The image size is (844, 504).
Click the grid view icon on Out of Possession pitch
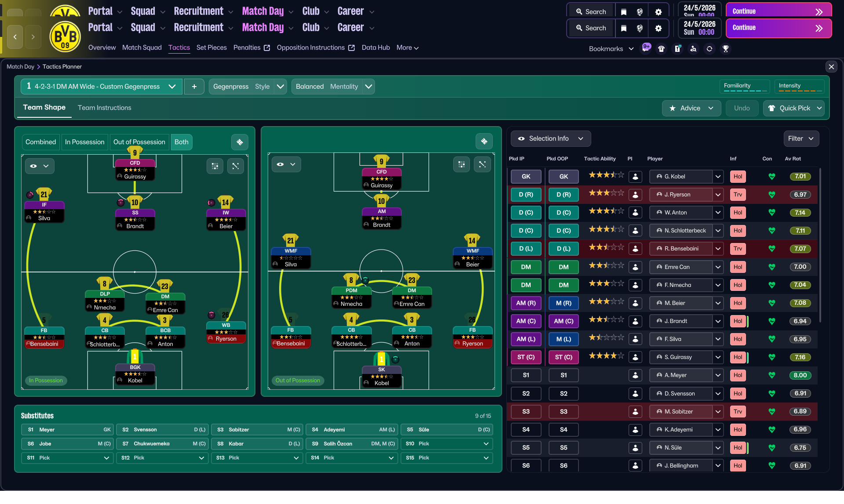pos(462,164)
